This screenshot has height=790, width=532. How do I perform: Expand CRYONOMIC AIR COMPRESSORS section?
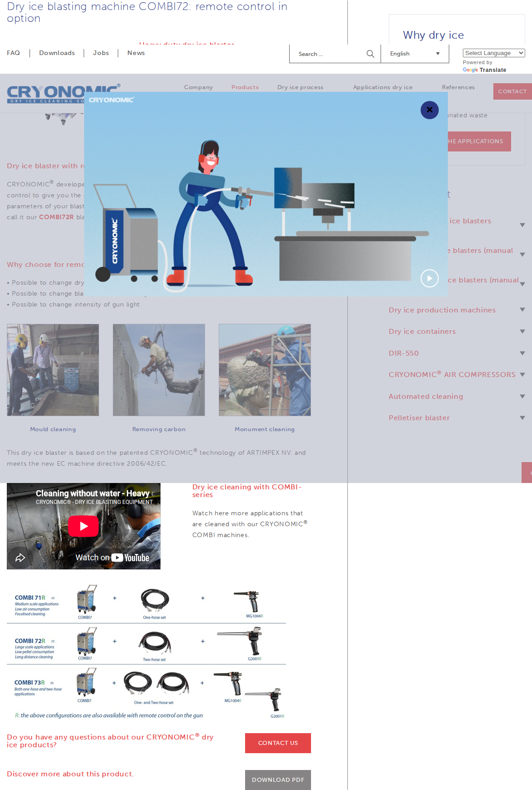pyautogui.click(x=522, y=375)
